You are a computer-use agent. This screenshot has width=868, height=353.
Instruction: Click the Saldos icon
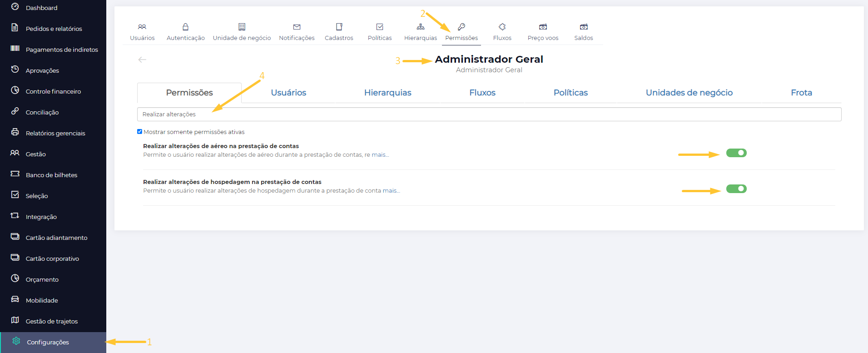[x=584, y=27]
